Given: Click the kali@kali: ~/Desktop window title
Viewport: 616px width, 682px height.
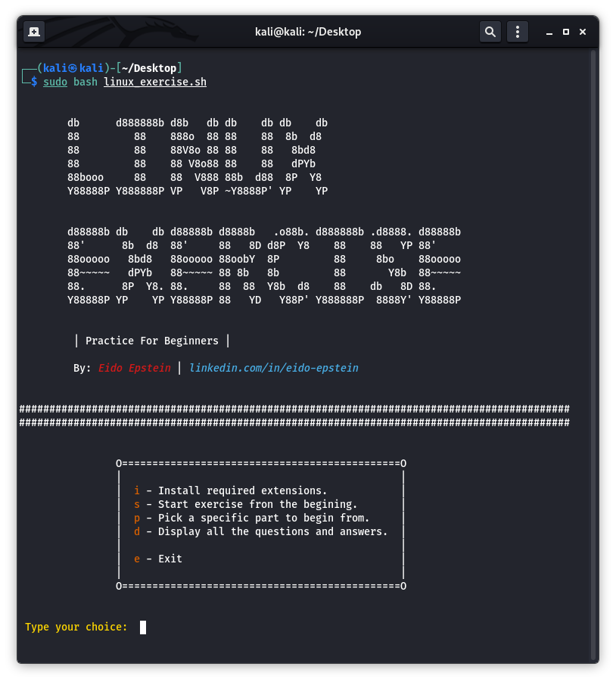Looking at the screenshot, I should (308, 31).
